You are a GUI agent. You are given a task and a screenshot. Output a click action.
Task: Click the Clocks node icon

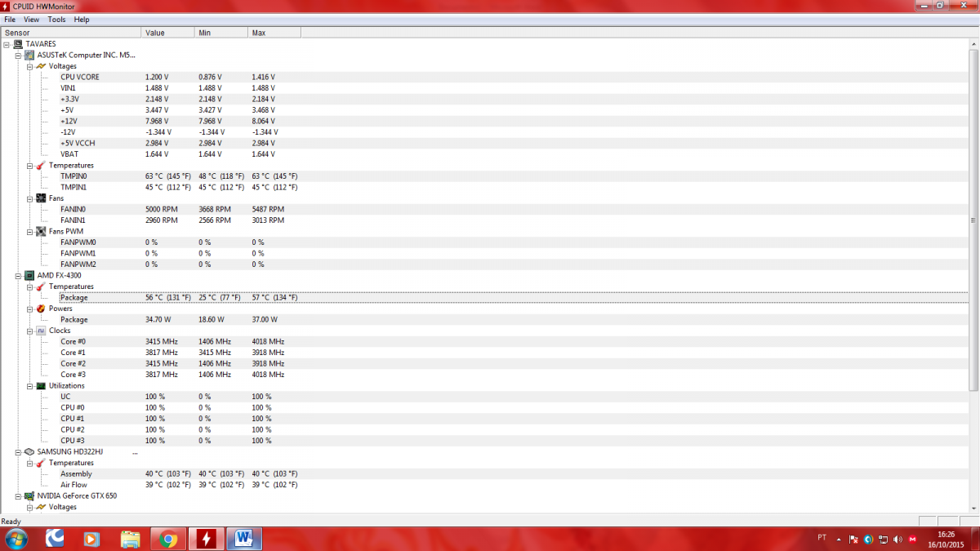[x=41, y=331]
